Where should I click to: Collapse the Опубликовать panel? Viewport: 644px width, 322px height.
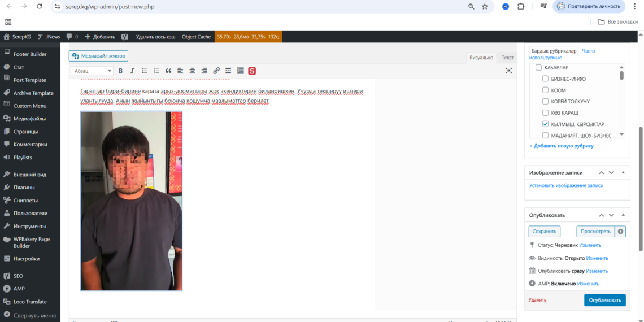click(623, 215)
